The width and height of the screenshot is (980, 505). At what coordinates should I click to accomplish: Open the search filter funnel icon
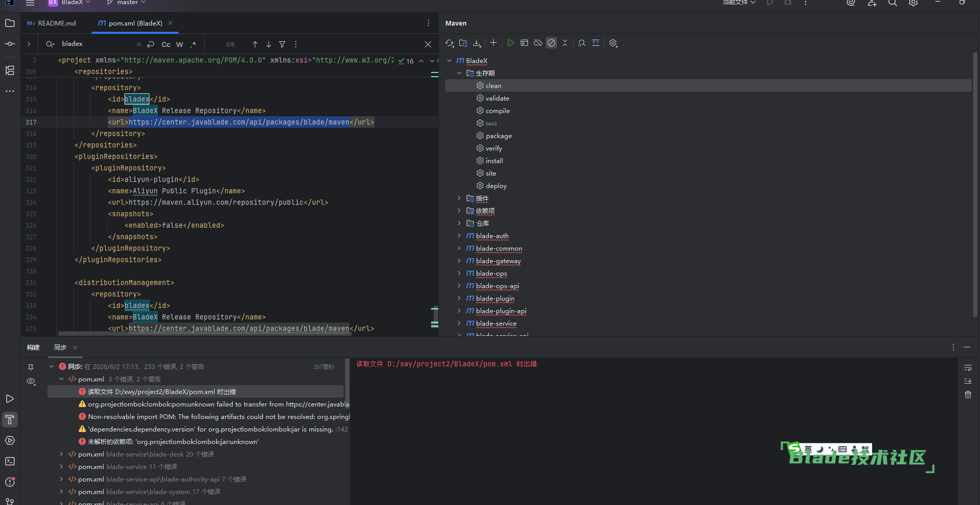coord(282,44)
